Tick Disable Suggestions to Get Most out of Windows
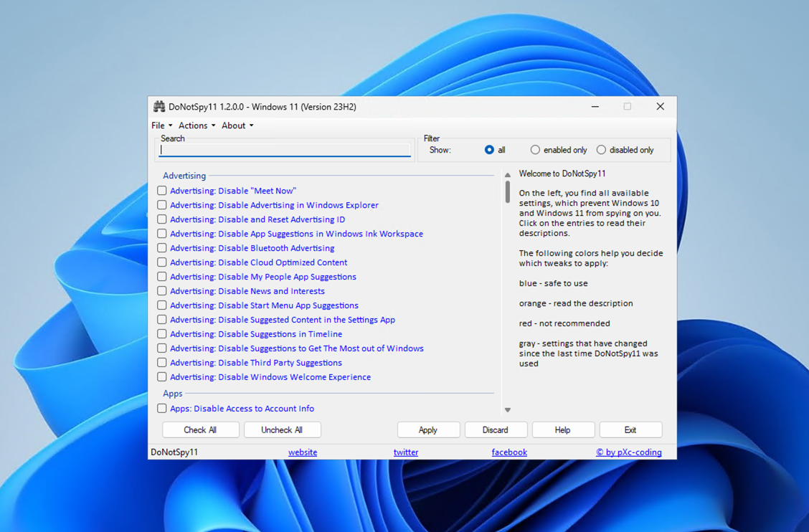Viewport: 809px width, 532px height. (162, 348)
